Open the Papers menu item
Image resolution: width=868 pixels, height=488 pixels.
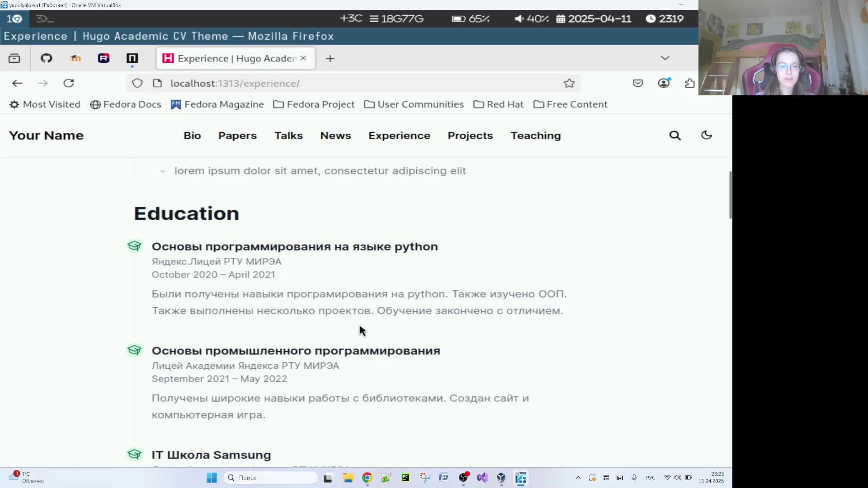pos(237,136)
